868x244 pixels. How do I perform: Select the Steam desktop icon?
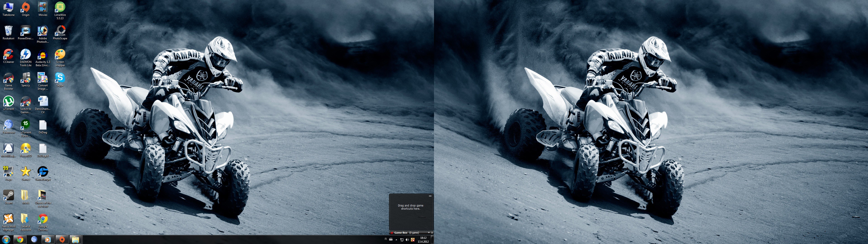coord(8,196)
